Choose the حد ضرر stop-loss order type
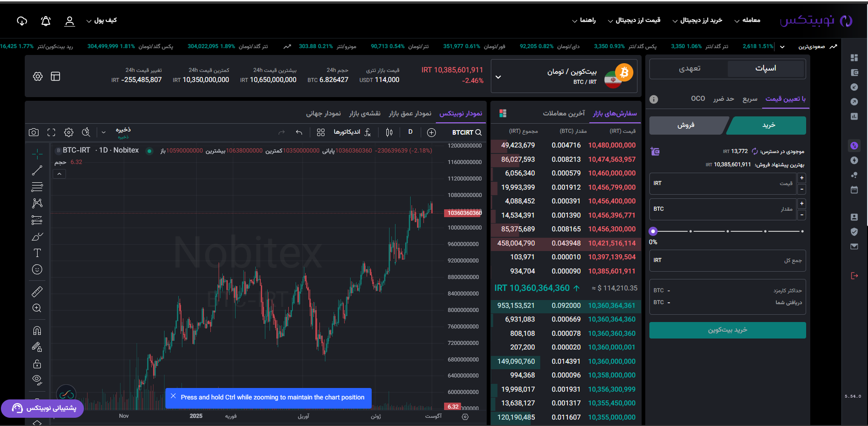The width and height of the screenshot is (868, 426). [x=724, y=98]
